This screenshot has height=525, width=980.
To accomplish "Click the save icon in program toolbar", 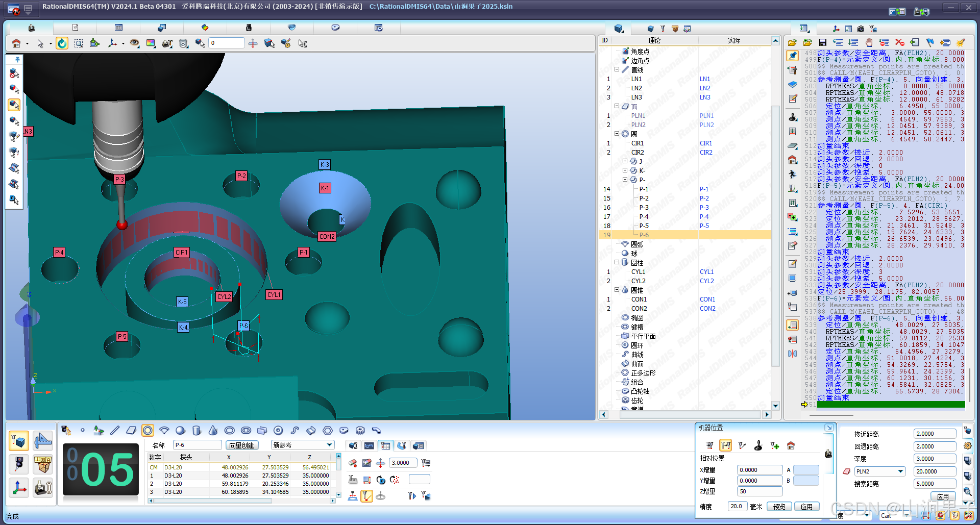I will tap(822, 43).
